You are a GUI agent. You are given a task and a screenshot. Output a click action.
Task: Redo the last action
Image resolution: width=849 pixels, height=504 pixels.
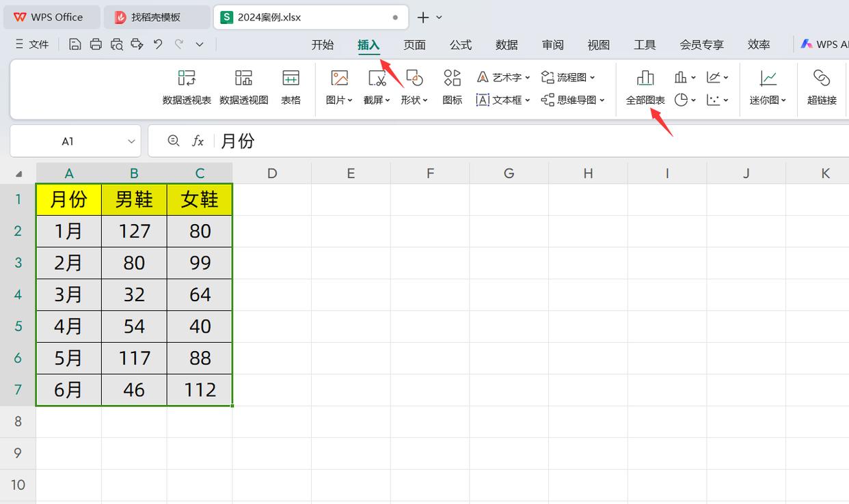[179, 44]
